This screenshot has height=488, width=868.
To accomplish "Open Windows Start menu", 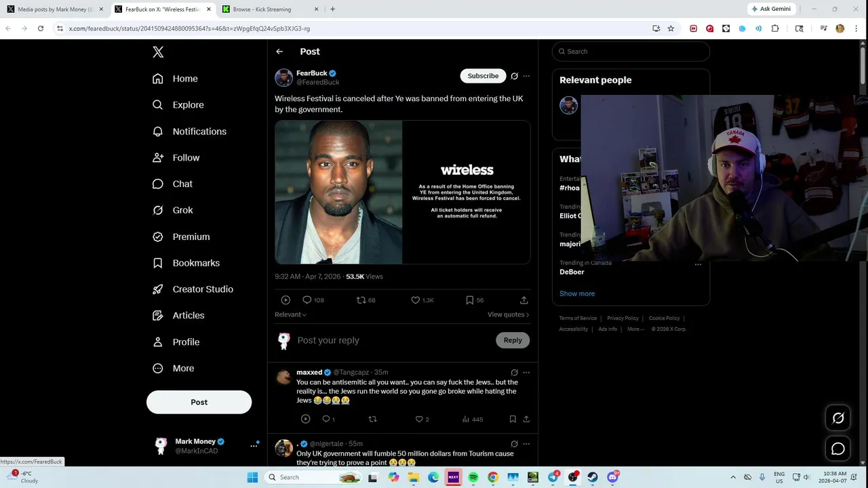I will (x=252, y=477).
